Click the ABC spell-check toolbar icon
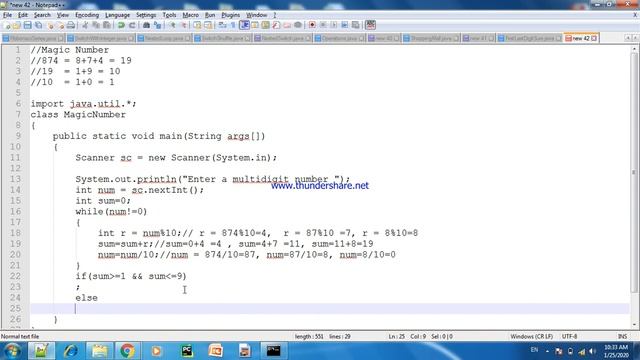This screenshot has width=640, height=360. 370,25
